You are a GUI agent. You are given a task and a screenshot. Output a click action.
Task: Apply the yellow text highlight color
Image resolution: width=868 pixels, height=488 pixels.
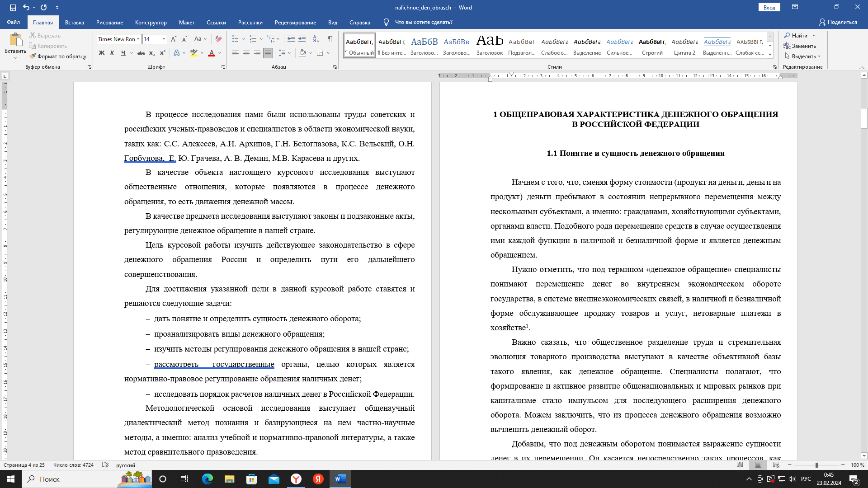pyautogui.click(x=194, y=53)
